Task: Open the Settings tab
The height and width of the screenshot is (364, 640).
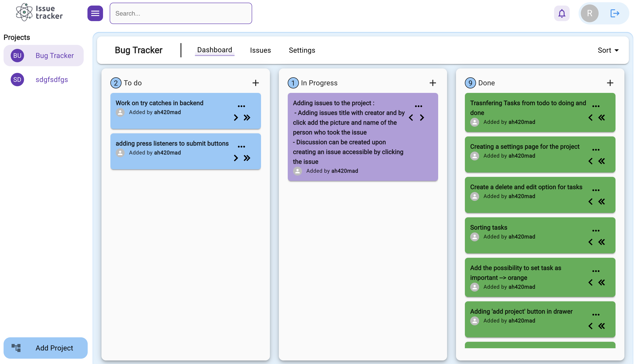Action: 302,50
